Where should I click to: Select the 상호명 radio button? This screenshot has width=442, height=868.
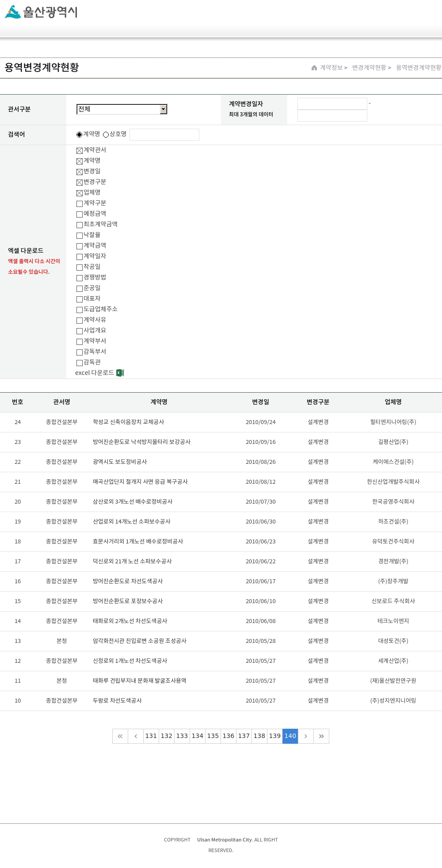pyautogui.click(x=106, y=135)
